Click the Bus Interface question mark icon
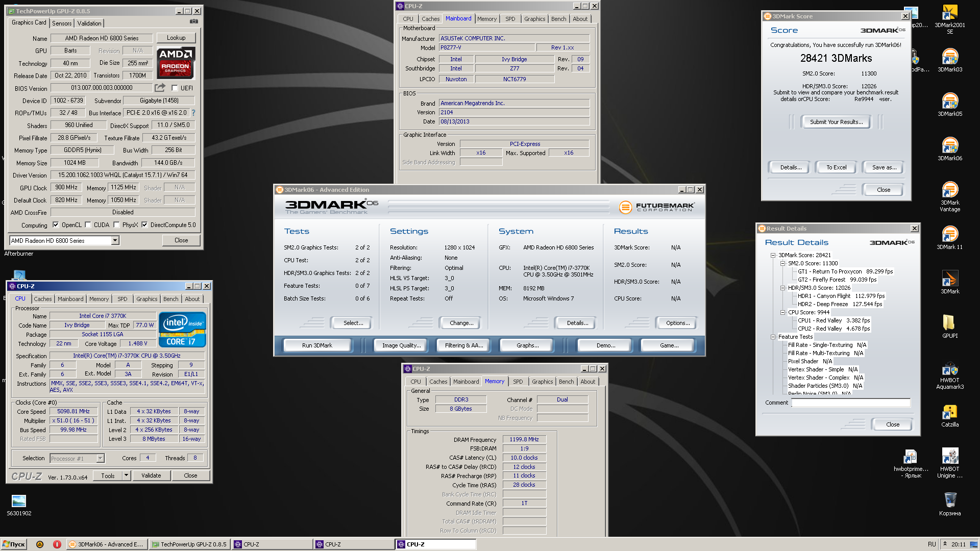 pos(193,113)
